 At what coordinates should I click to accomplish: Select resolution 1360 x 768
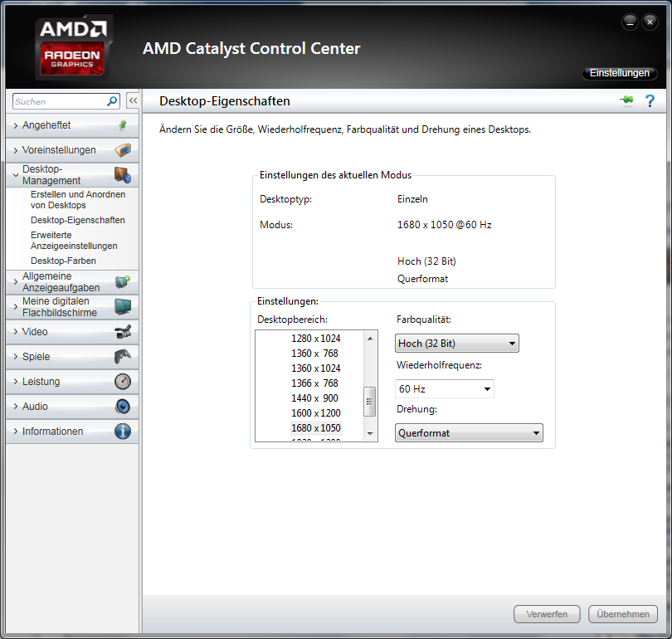pos(316,354)
